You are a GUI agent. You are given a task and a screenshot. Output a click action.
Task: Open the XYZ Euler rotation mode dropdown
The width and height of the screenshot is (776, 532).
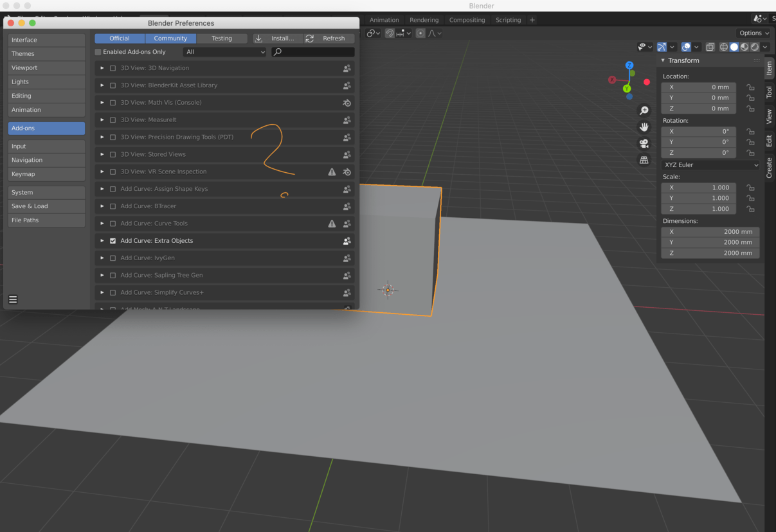[710, 165]
